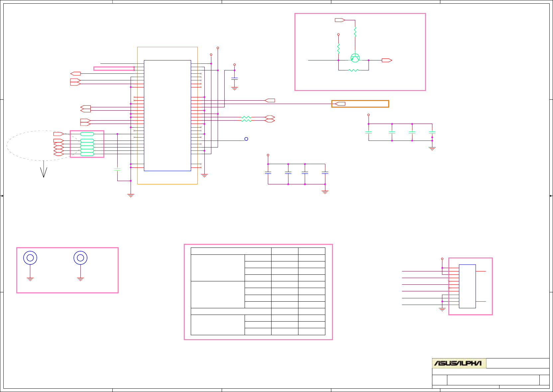The width and height of the screenshot is (553, 392).
Task: Click the power pin circle above the lower capacitor bank
Action: [x=268, y=155]
